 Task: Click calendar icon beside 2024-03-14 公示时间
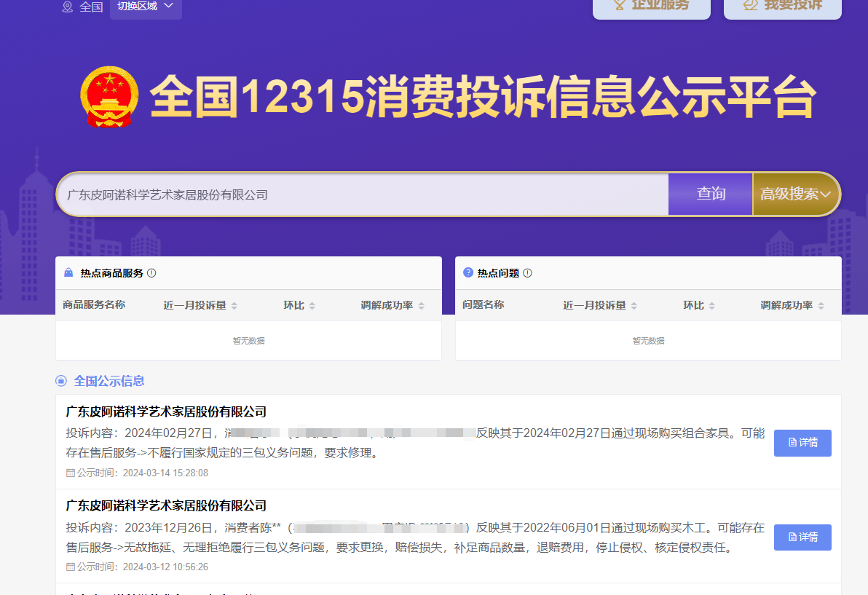coord(71,473)
